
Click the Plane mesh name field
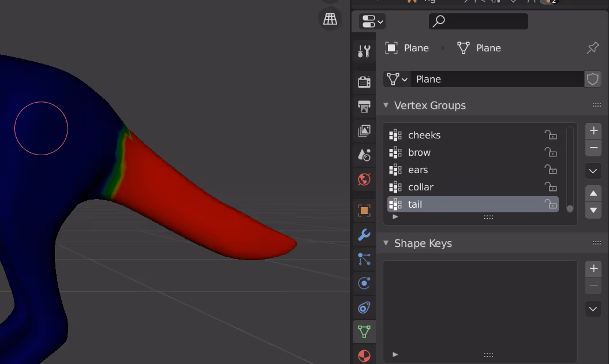click(x=497, y=79)
